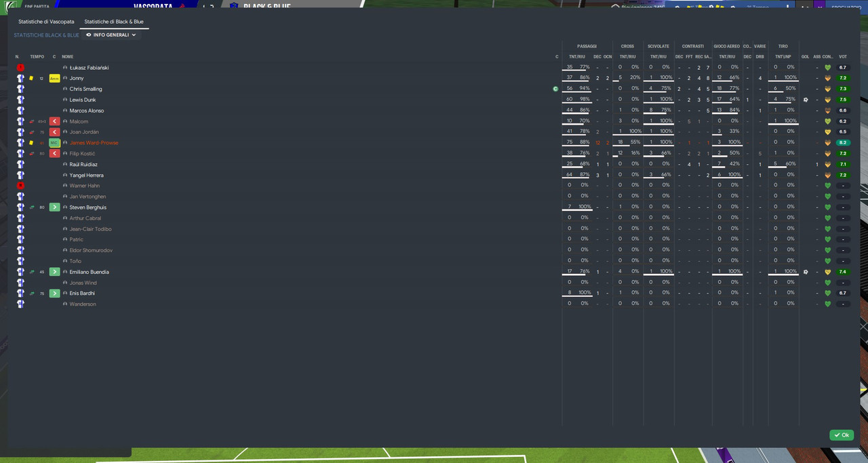Sort players by the NOME column header

pyautogui.click(x=67, y=56)
